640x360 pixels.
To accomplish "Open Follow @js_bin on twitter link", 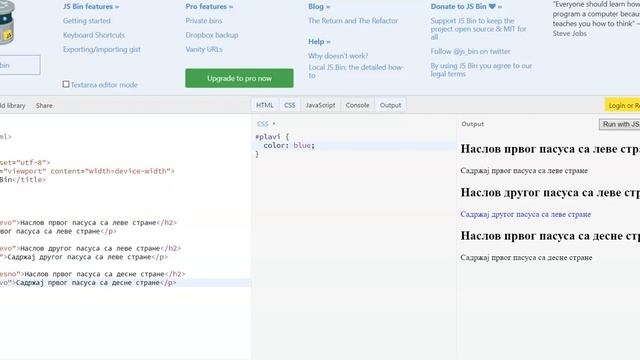I will tap(470, 51).
